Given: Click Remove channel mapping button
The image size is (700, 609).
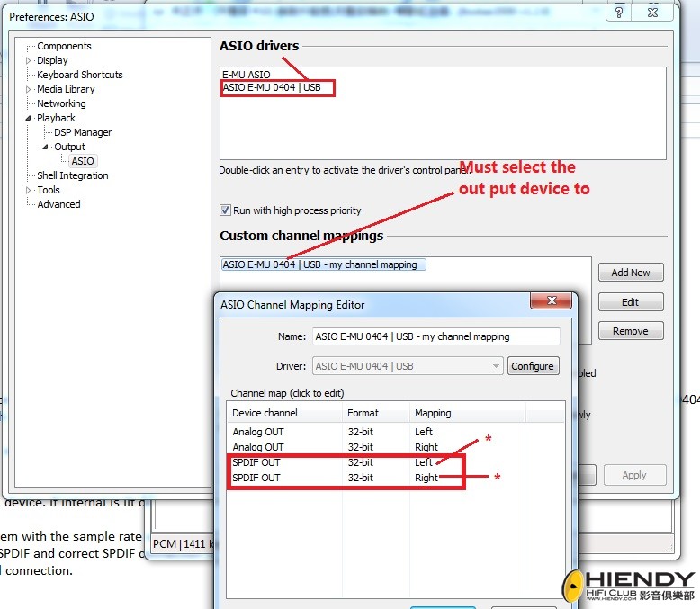Looking at the screenshot, I should tap(631, 331).
